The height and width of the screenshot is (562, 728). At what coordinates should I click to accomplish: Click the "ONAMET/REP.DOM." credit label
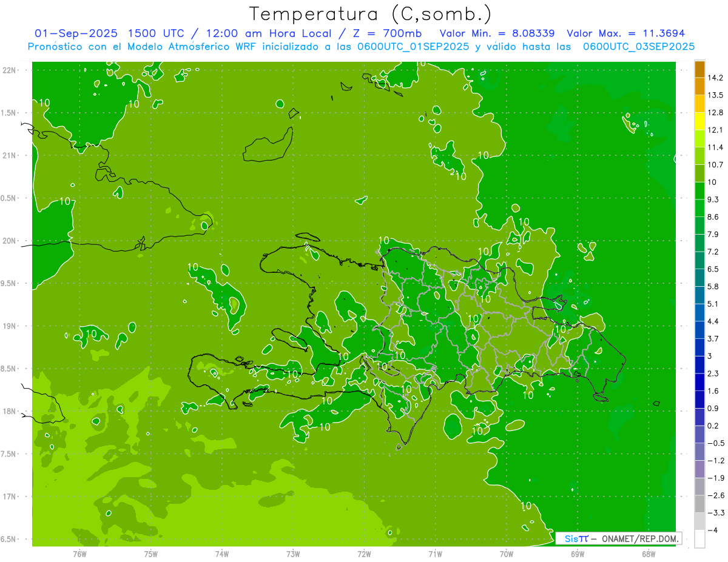click(639, 538)
